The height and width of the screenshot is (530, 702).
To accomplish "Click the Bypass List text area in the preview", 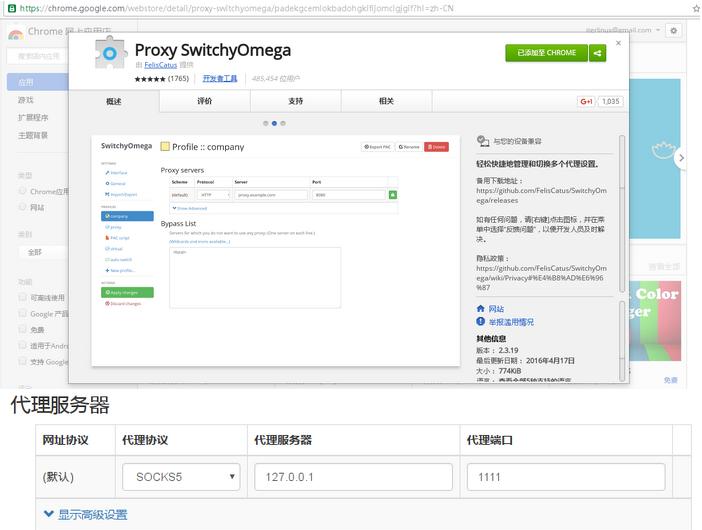I will click(255, 278).
